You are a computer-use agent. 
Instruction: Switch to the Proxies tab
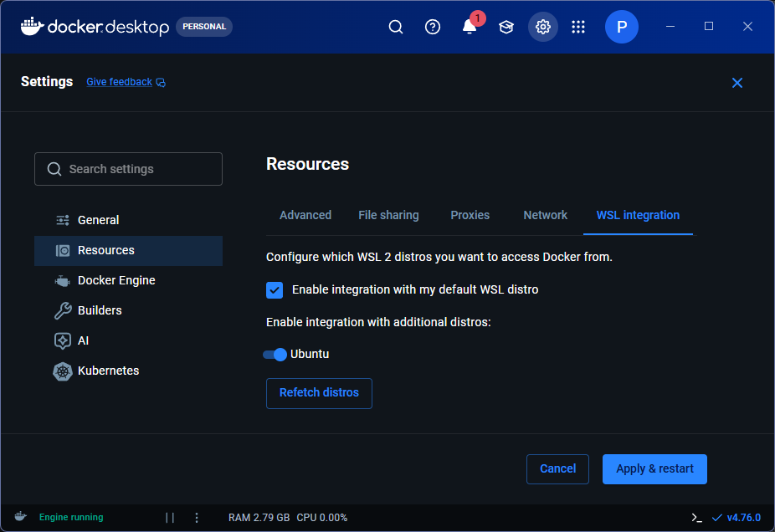coord(470,215)
